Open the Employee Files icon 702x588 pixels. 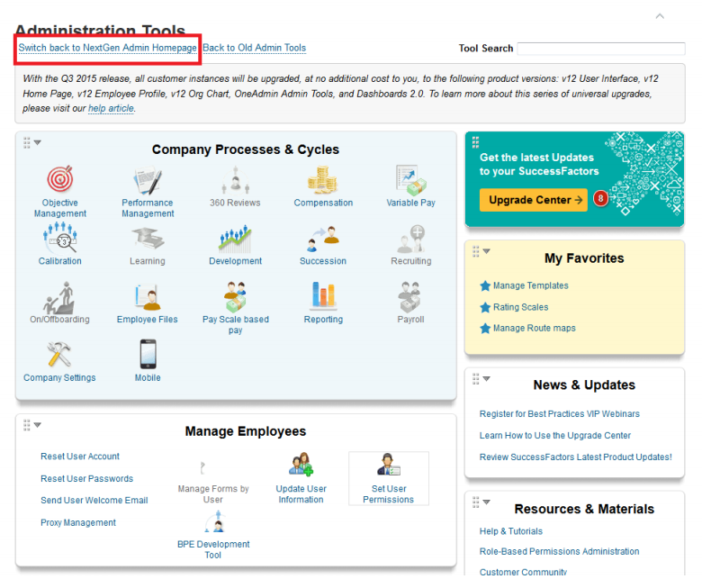coord(148,297)
